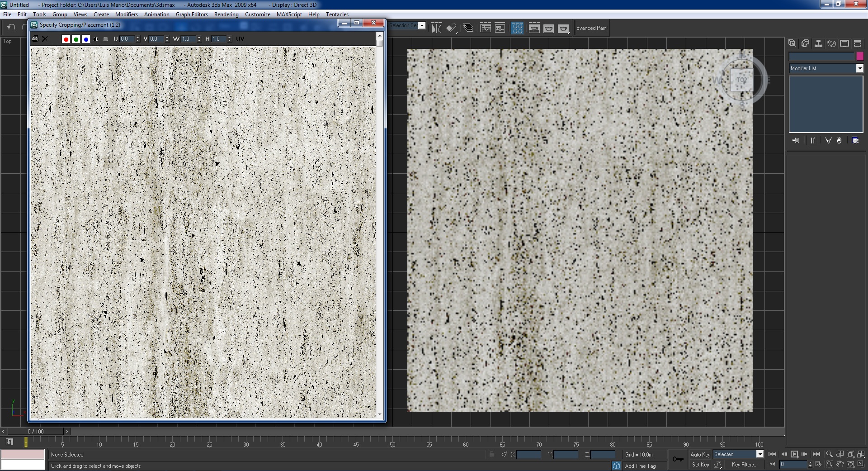Open the Layer Manager icon
This screenshot has height=471, width=868.
pyautogui.click(x=468, y=28)
